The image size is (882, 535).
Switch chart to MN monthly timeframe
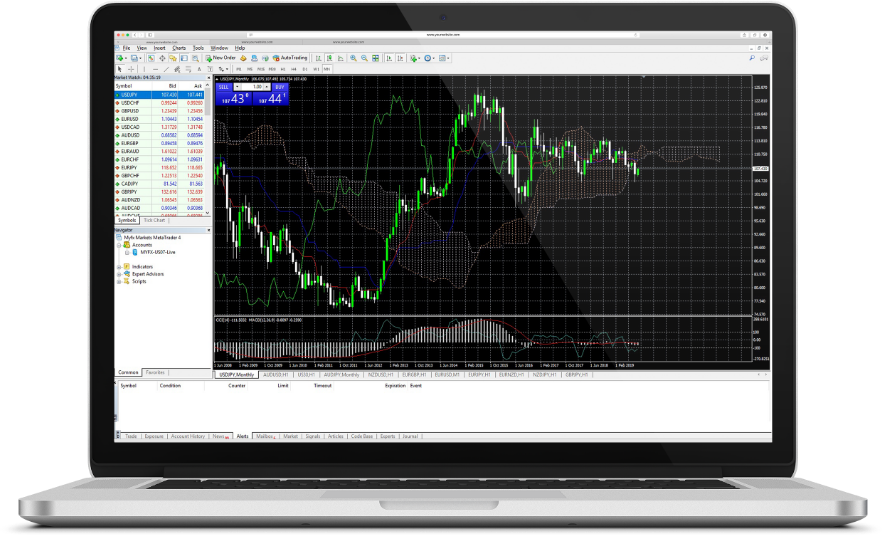pyautogui.click(x=327, y=69)
